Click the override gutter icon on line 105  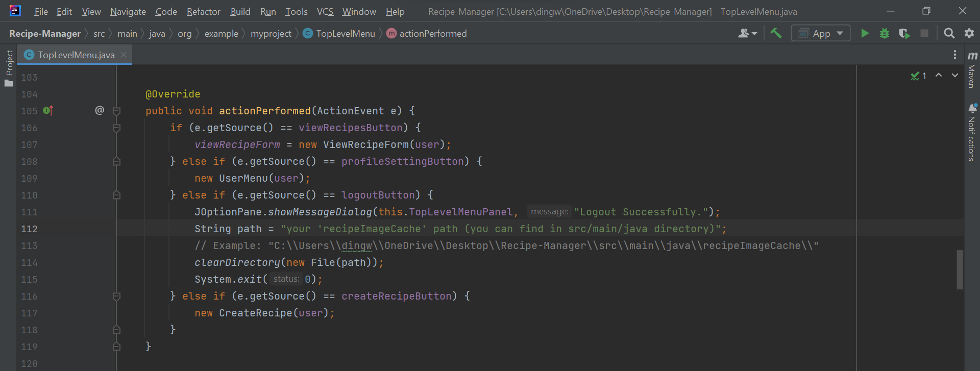(x=48, y=110)
